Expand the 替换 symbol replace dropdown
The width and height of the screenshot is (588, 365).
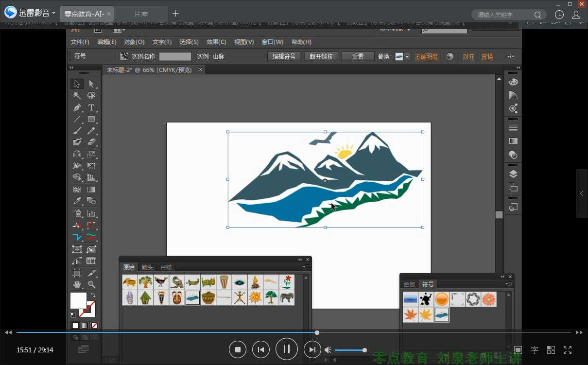[x=407, y=56]
